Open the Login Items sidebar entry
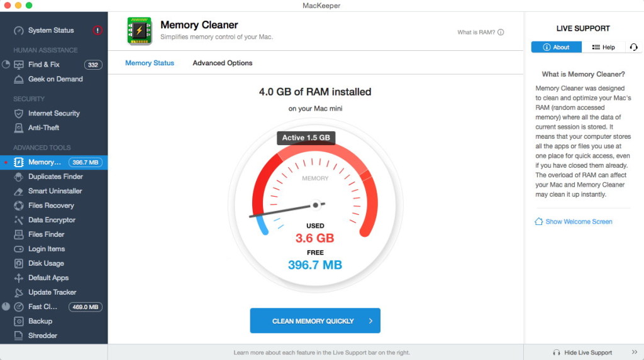This screenshot has width=644, height=360. pyautogui.click(x=47, y=249)
